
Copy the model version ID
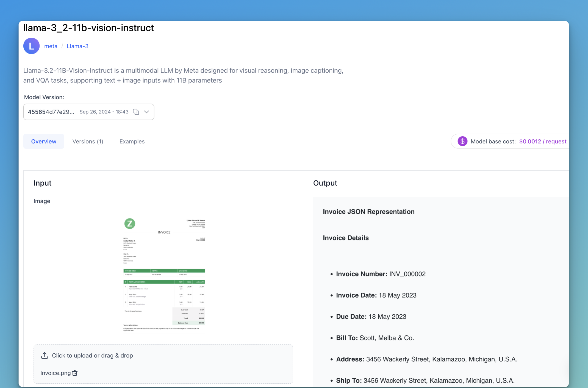[x=136, y=112]
